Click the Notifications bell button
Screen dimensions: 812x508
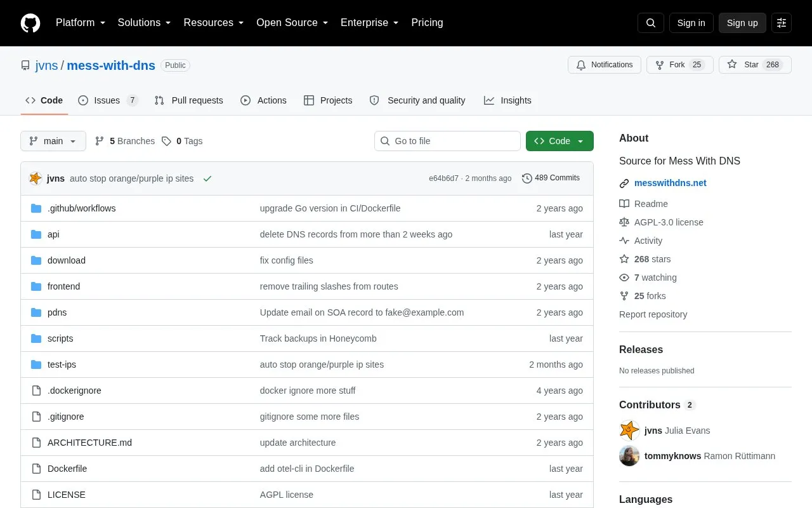click(605, 65)
